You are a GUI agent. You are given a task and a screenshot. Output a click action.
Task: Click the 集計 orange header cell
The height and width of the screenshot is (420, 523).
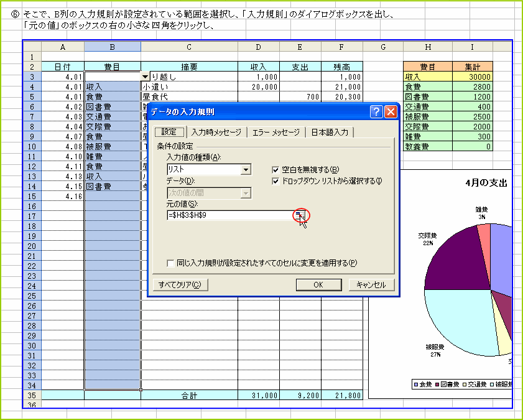point(472,67)
